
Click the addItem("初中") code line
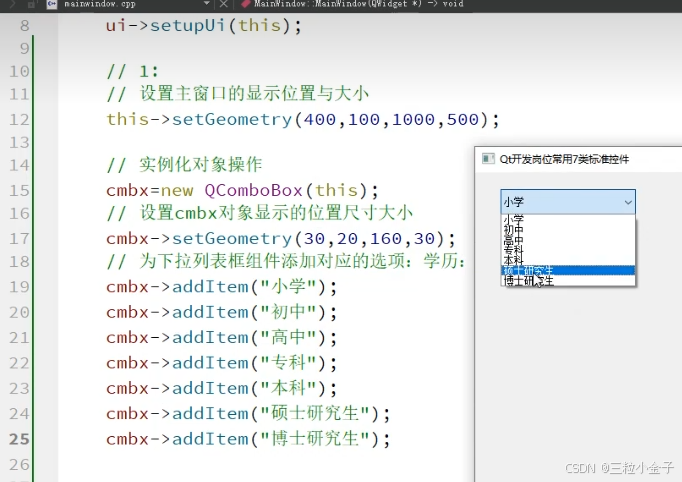pos(221,312)
